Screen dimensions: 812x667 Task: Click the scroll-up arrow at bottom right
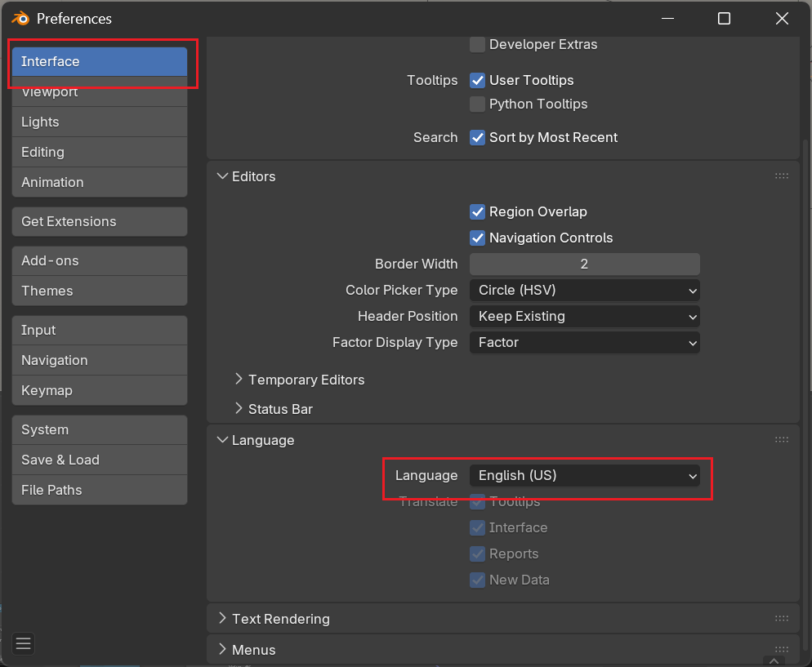pos(774,660)
